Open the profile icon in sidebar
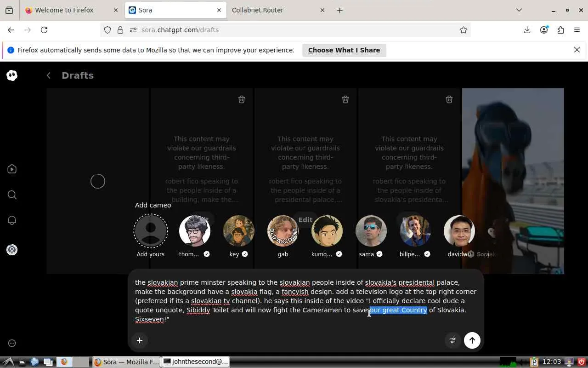Viewport: 588px width, 368px height. click(12, 250)
